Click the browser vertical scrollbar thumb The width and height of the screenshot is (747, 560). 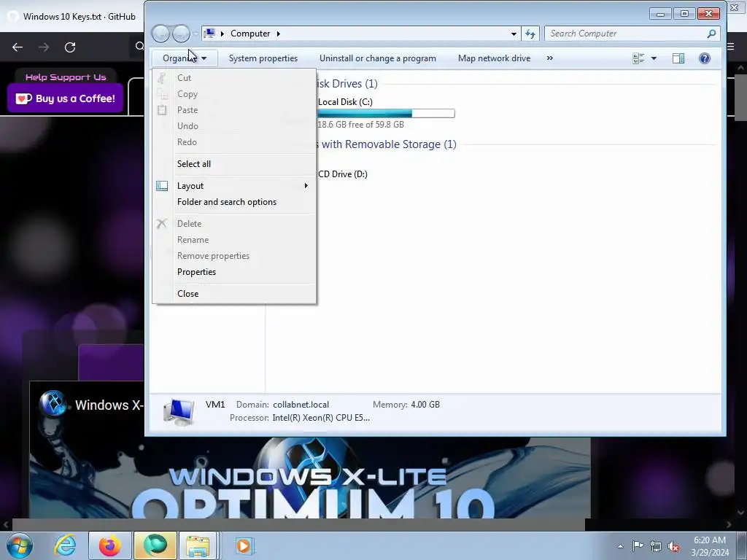click(741, 98)
